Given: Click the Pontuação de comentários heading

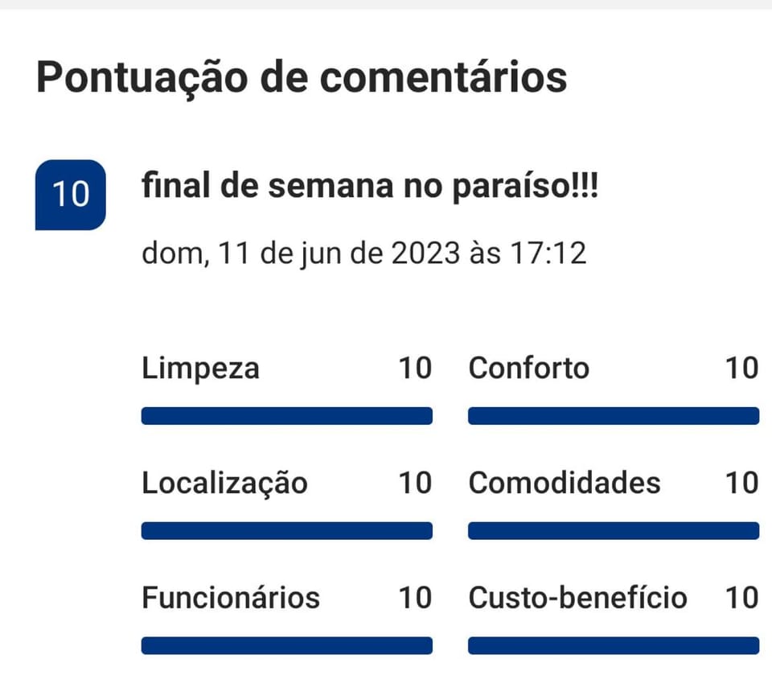Looking at the screenshot, I should click(x=302, y=77).
